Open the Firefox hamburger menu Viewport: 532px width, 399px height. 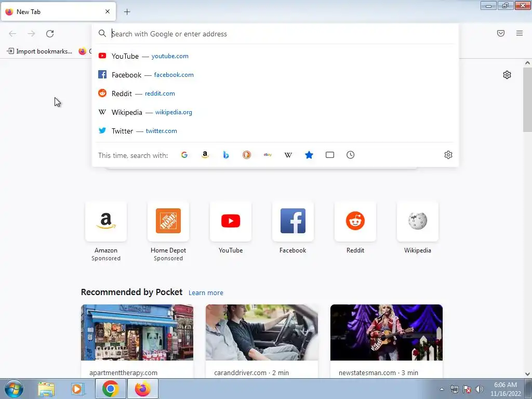click(x=520, y=33)
